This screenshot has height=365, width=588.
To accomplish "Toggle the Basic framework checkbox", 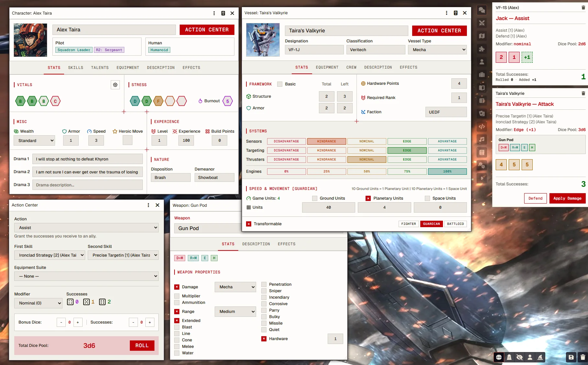I will [x=280, y=84].
